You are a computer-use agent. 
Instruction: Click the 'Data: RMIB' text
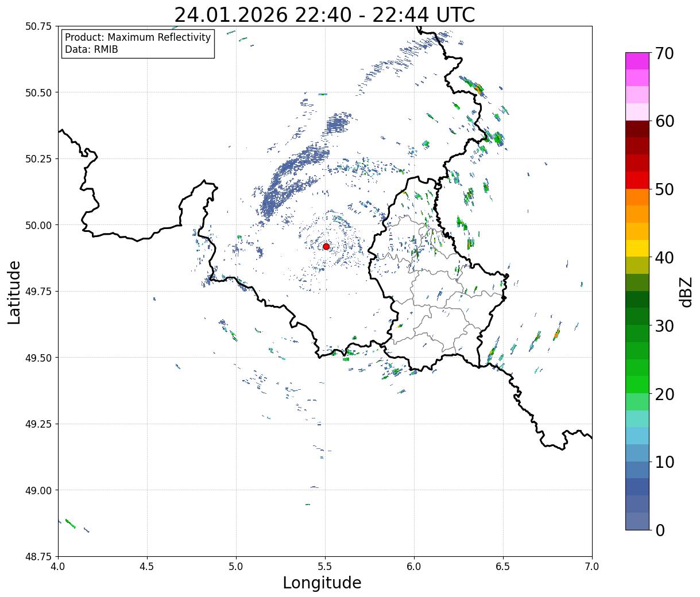point(91,50)
